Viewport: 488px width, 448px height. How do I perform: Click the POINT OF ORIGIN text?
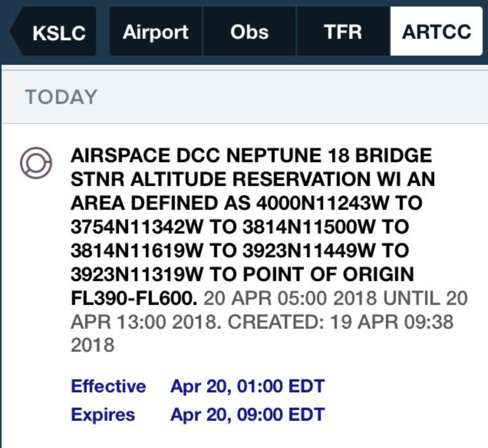click(328, 275)
